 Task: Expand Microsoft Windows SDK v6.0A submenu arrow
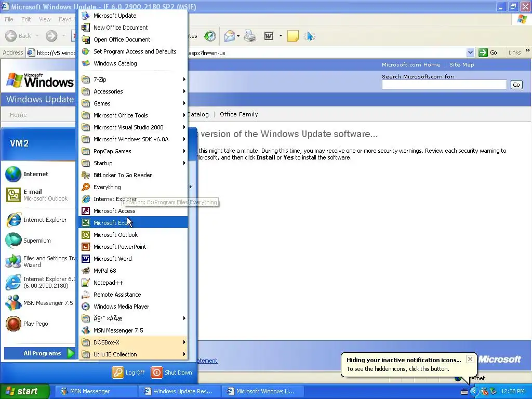(x=184, y=139)
